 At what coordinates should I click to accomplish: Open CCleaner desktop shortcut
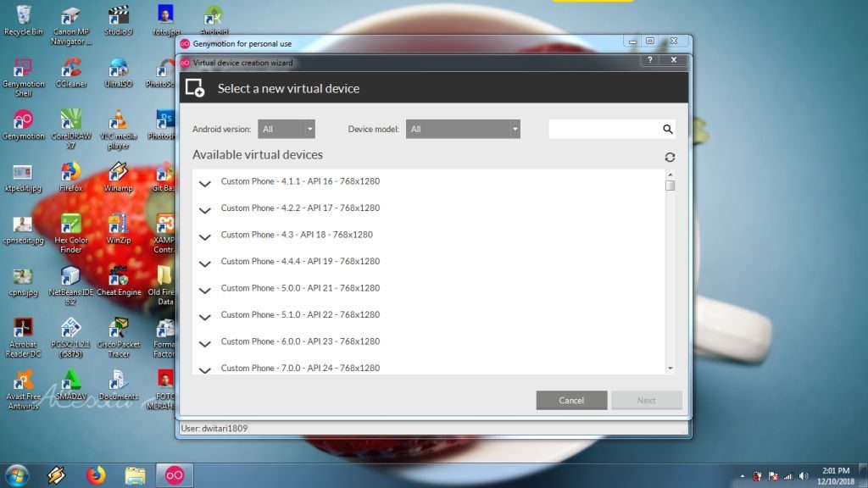click(x=71, y=73)
